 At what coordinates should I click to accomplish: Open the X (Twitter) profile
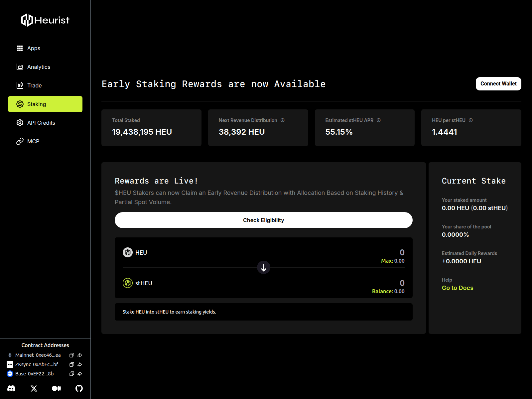click(x=34, y=388)
